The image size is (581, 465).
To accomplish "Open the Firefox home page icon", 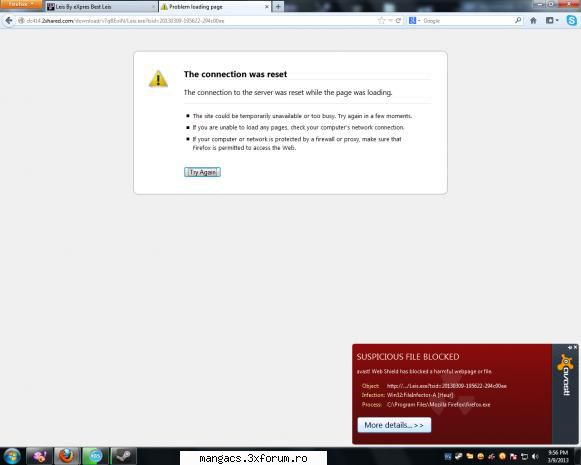I will 533,21.
